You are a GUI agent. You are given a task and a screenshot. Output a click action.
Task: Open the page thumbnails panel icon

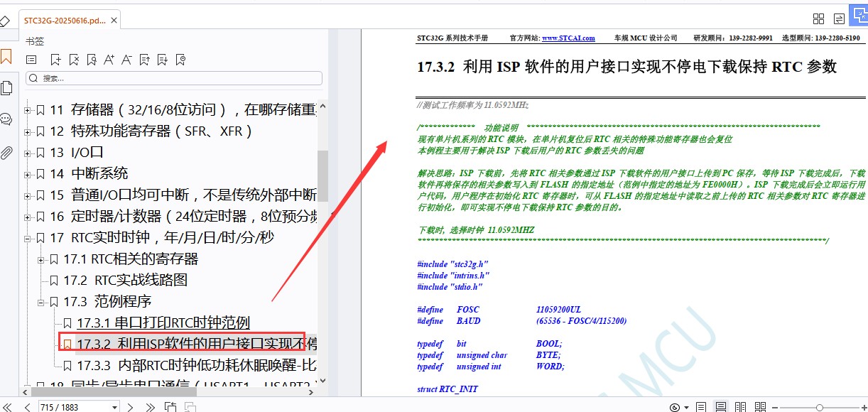[6, 88]
